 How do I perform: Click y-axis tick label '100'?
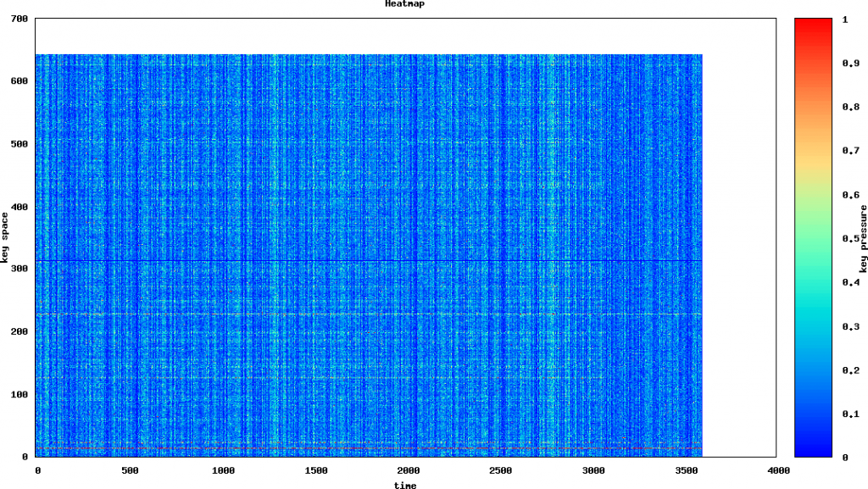(x=19, y=394)
